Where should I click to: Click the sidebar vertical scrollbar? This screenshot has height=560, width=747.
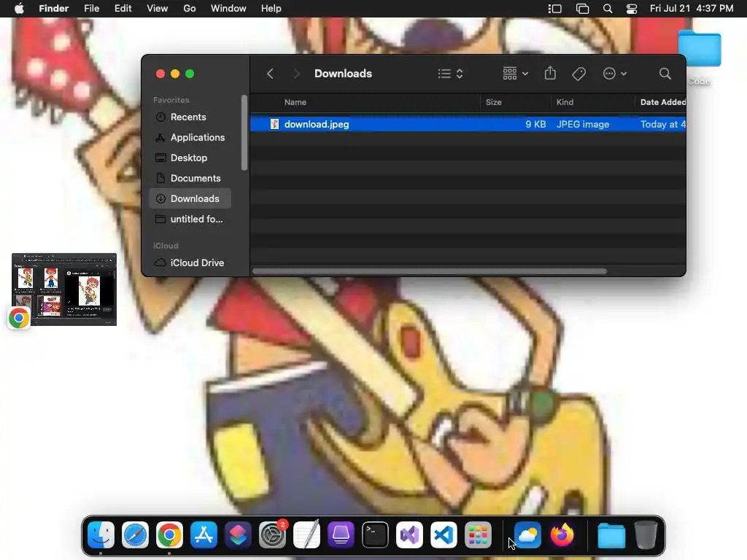pos(244,133)
